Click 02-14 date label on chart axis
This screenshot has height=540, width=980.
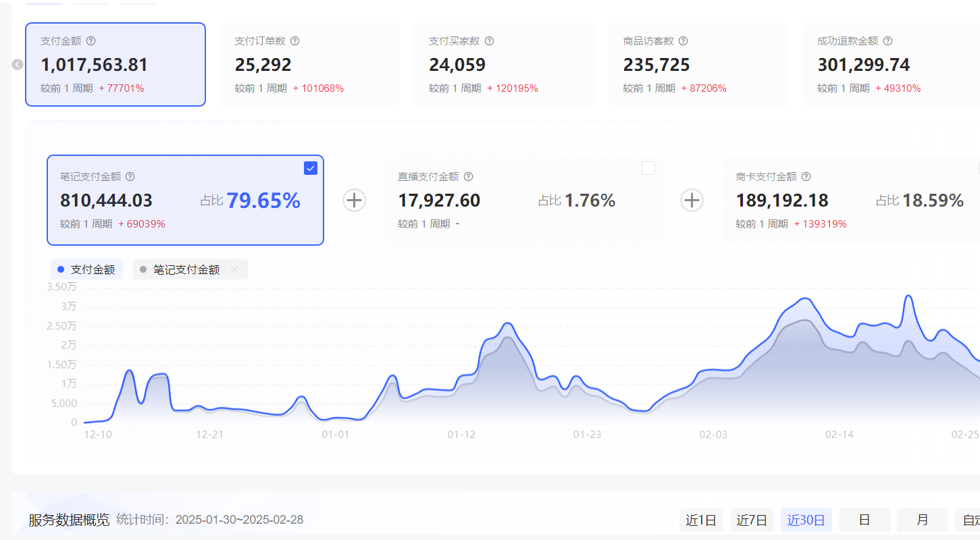coord(840,435)
